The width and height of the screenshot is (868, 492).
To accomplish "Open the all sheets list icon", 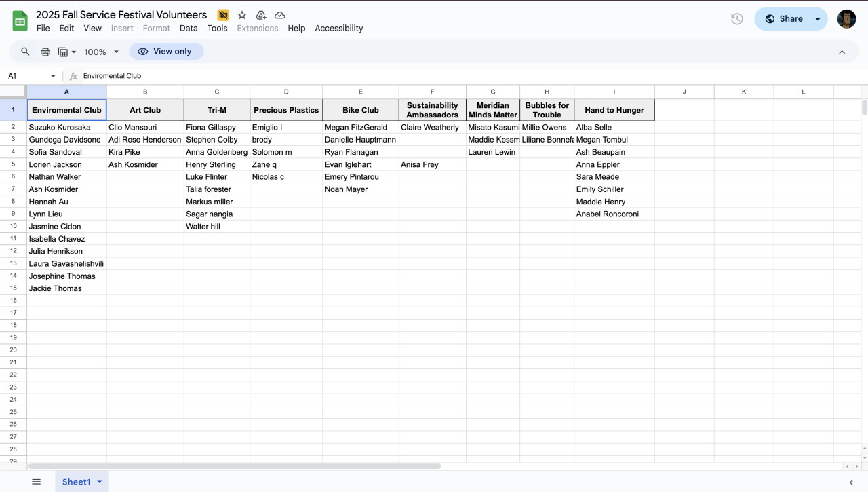I will point(37,482).
